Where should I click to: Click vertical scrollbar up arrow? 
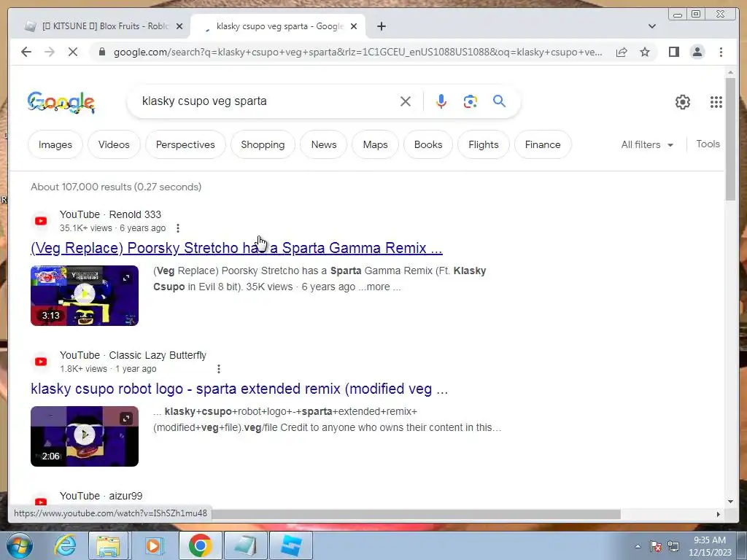730,72
